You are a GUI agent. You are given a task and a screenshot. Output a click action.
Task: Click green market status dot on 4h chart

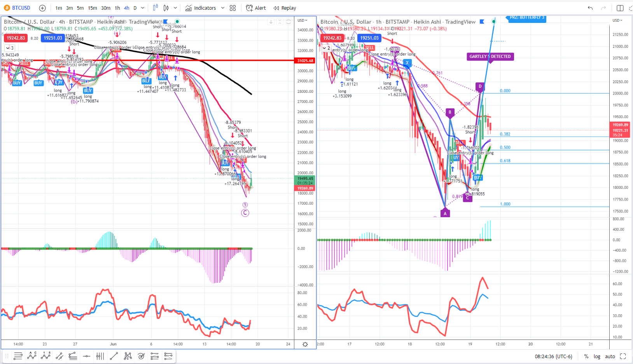[x=177, y=22]
